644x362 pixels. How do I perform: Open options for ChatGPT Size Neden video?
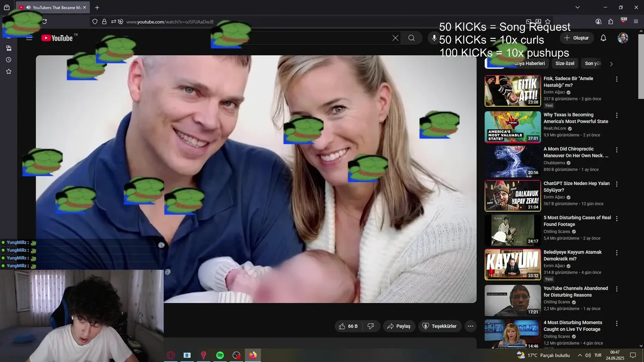point(617,184)
